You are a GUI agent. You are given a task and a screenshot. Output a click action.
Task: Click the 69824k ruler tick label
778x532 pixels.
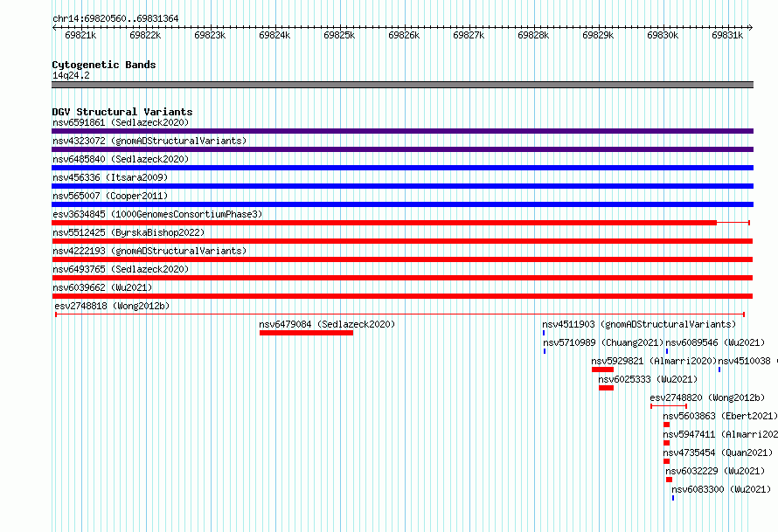[274, 35]
